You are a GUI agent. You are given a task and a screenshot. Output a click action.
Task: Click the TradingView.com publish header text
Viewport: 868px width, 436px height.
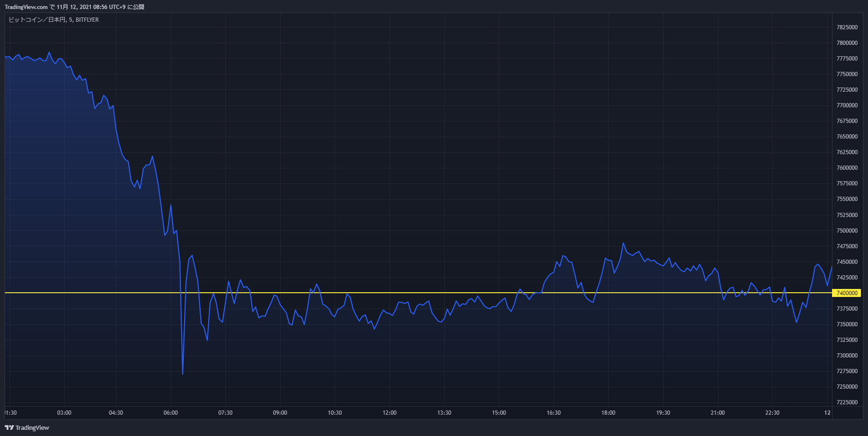74,7
